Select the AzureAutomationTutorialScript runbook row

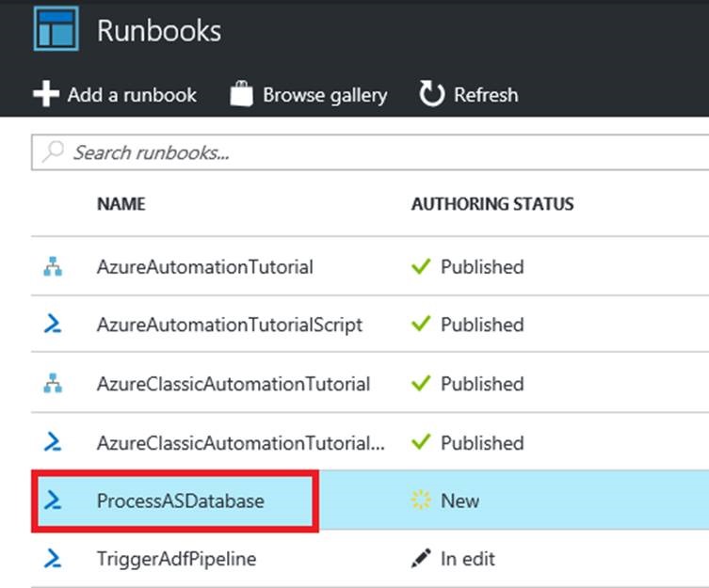pos(229,325)
